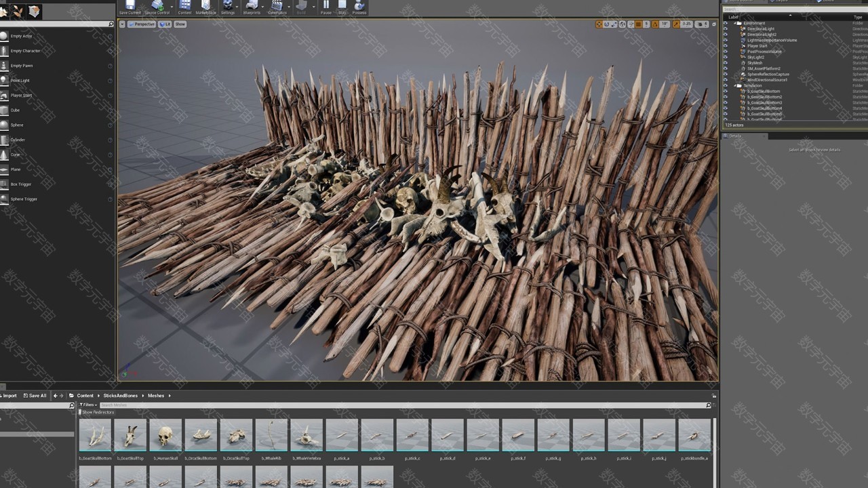
Task: Open the Settings toolbar icon
Action: tap(228, 5)
